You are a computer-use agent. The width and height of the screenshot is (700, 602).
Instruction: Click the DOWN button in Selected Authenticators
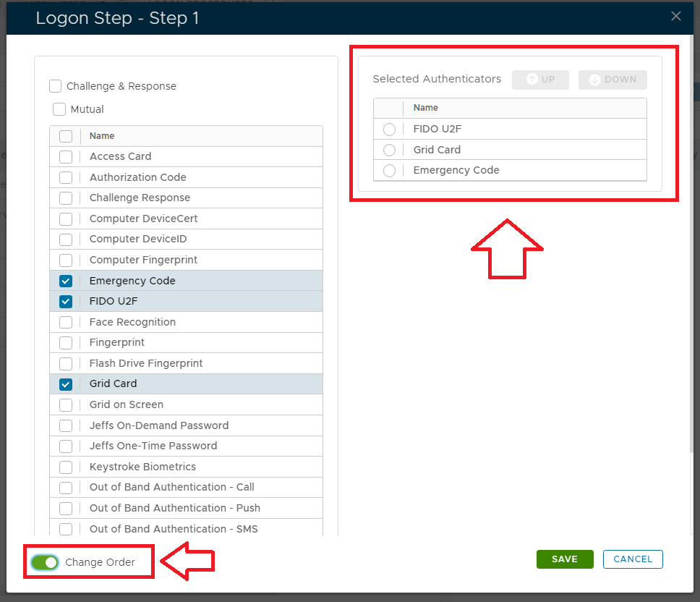[x=612, y=80]
